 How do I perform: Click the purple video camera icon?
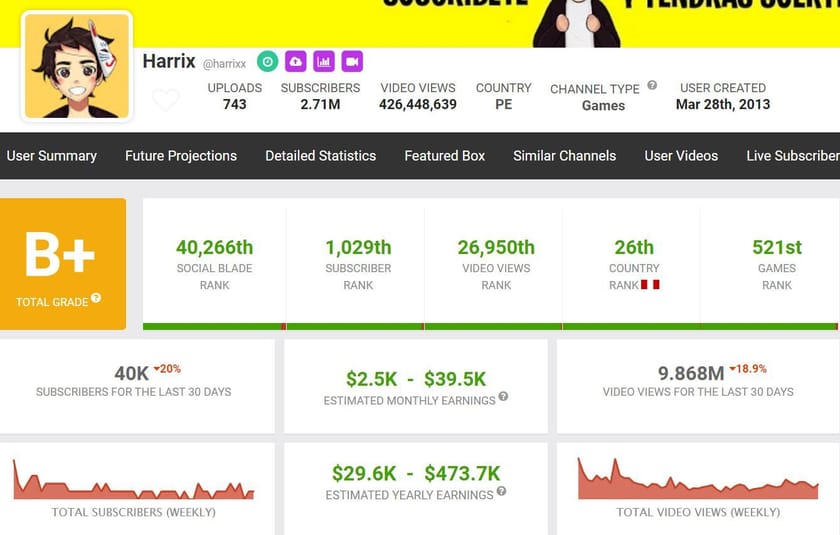pos(351,62)
